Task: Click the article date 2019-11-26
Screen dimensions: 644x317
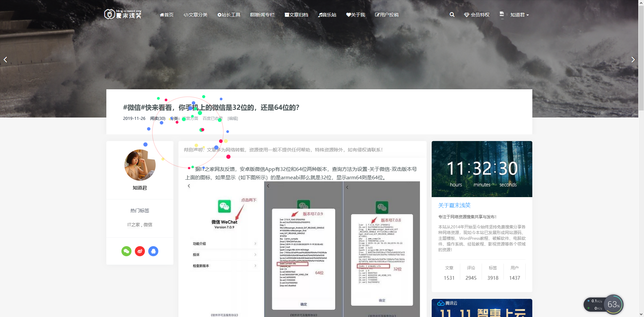Action: click(134, 119)
